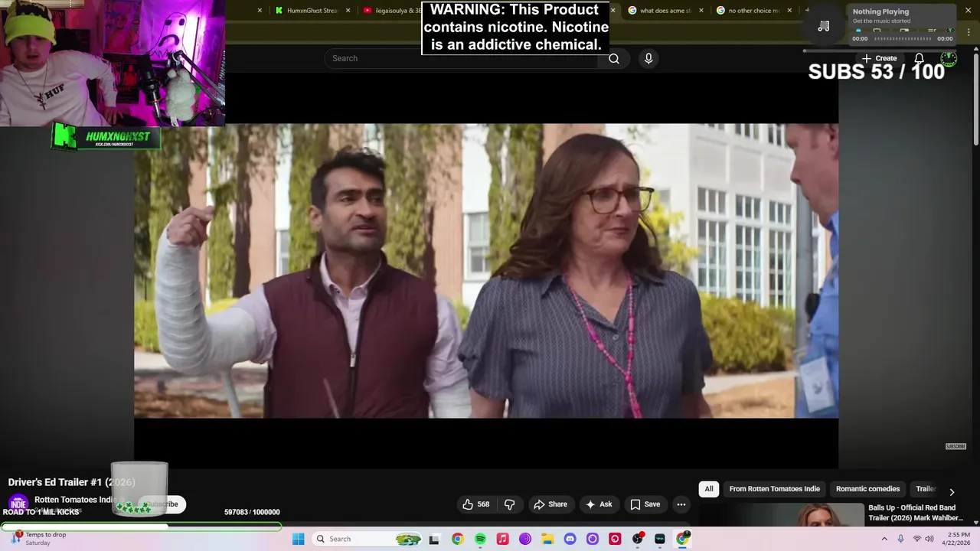Click the YouTube search magnifier button

tap(613, 58)
